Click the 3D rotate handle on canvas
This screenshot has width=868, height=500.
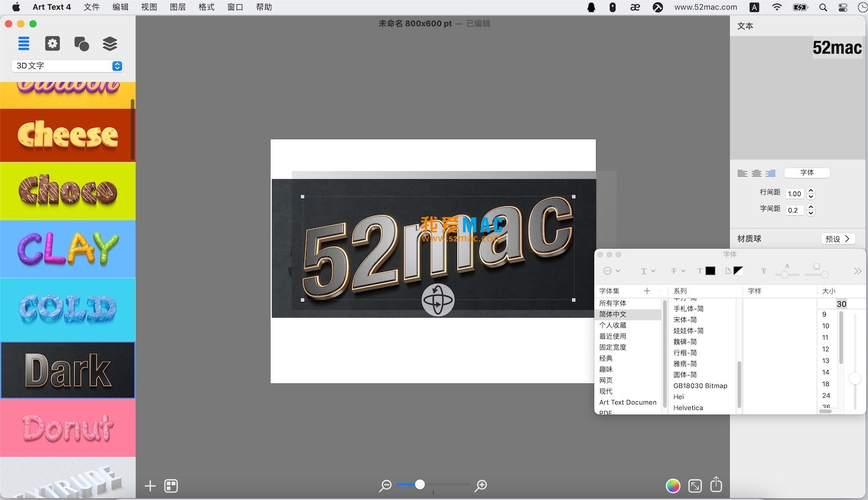(438, 300)
